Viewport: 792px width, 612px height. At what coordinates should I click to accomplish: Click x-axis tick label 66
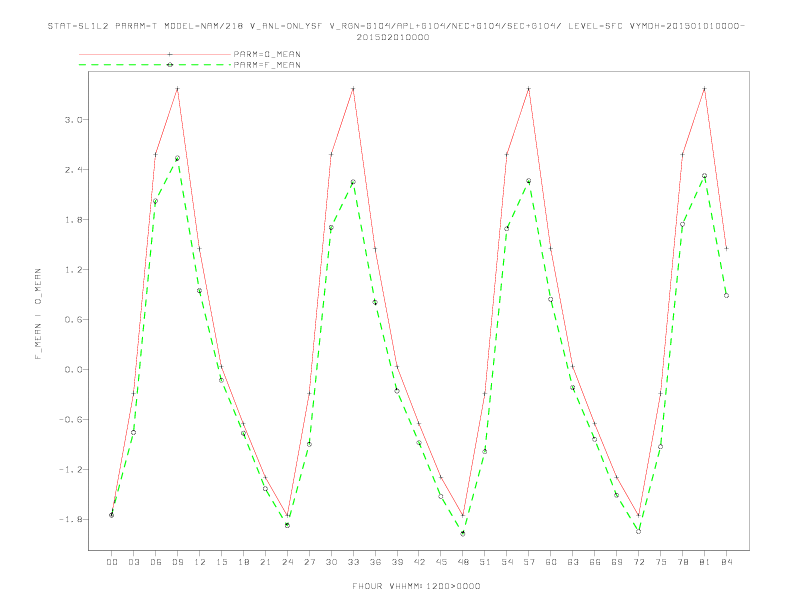pyautogui.click(x=595, y=562)
